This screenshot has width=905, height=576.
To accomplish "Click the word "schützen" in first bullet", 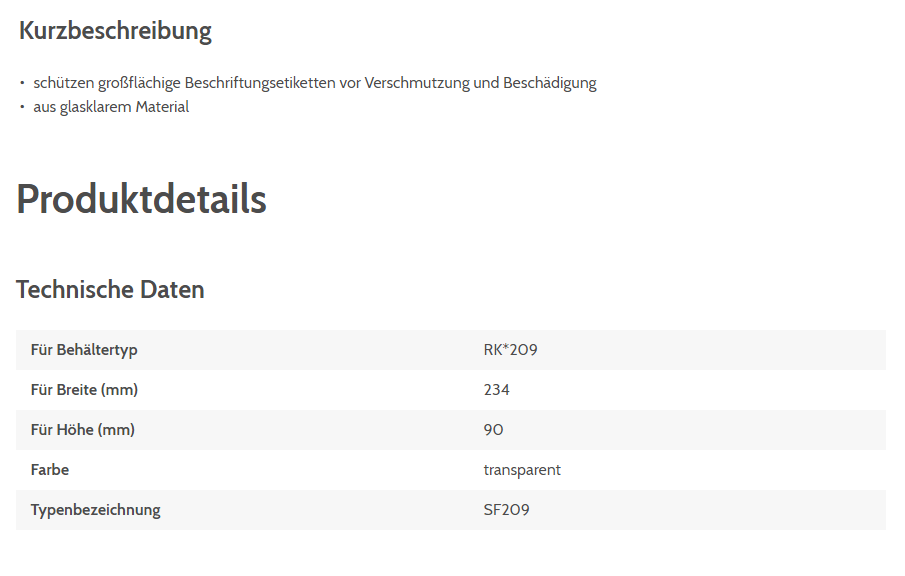I will (63, 83).
